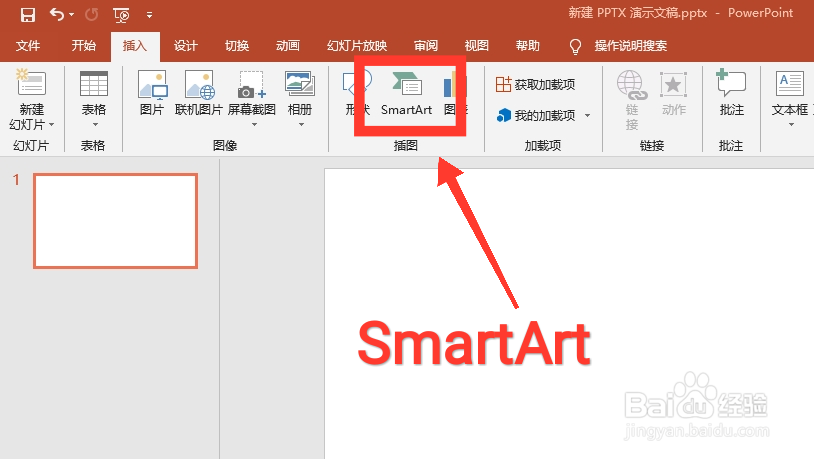
Task: Select the 插入 ribbon tab
Action: [135, 46]
